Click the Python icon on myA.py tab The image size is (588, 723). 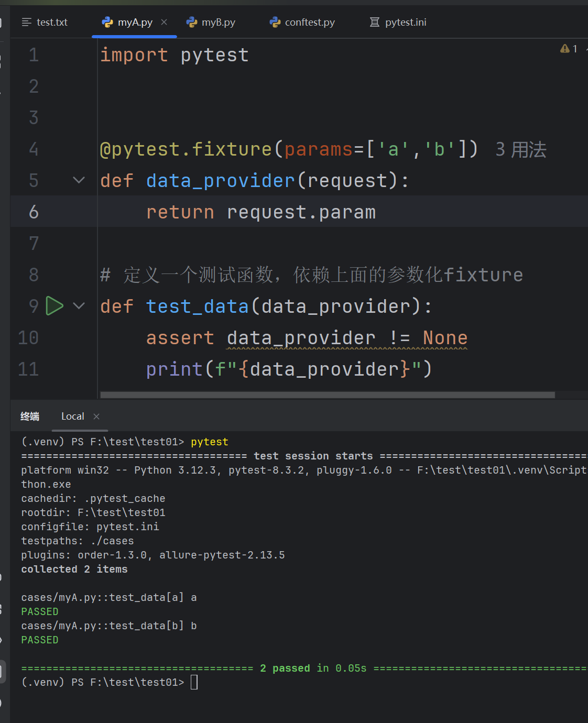107,22
